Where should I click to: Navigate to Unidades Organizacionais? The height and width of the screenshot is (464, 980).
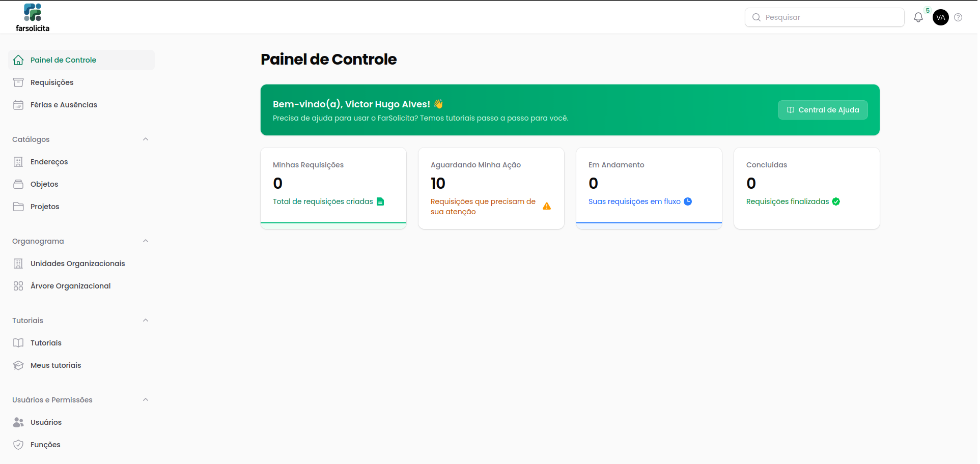[81, 264]
